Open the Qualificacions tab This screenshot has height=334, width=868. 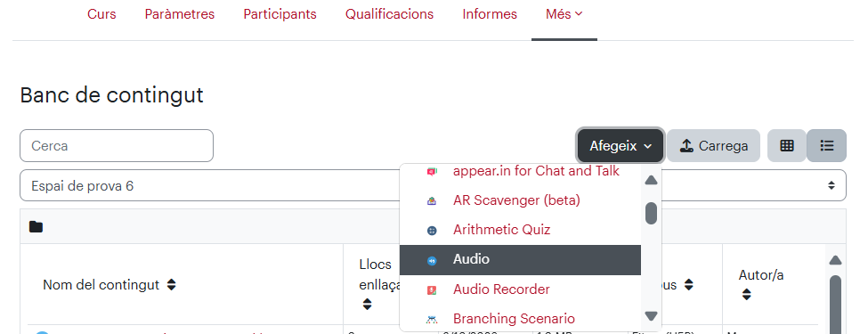[390, 14]
